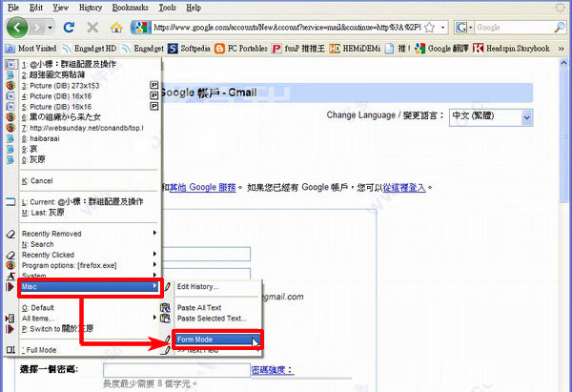Click the Google site identity icon in address bar
The image size is (572, 392).
[x=141, y=28]
